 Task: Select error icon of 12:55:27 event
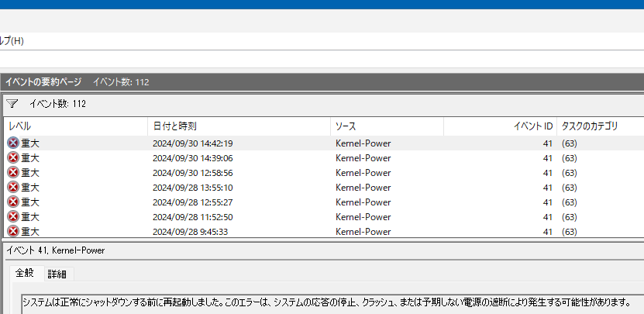(13, 202)
